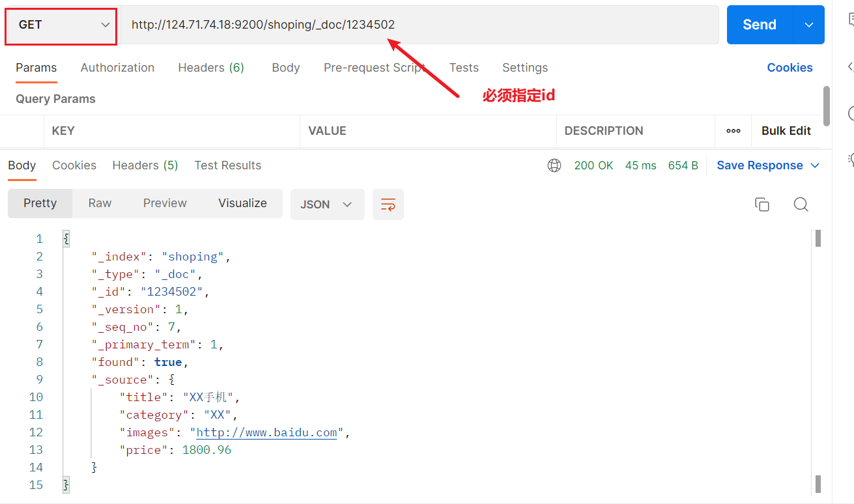This screenshot has width=854, height=504.
Task: Copy the response body
Action: (x=762, y=204)
